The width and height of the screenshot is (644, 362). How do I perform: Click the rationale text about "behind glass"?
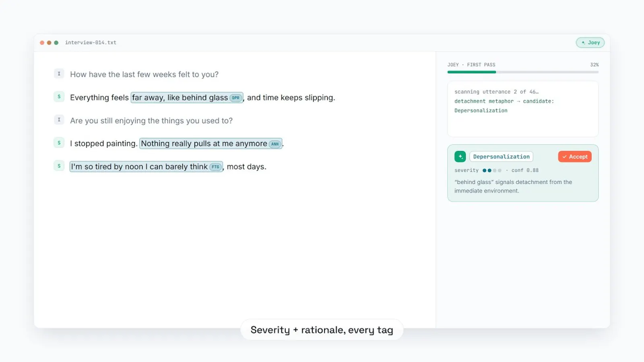coord(513,186)
